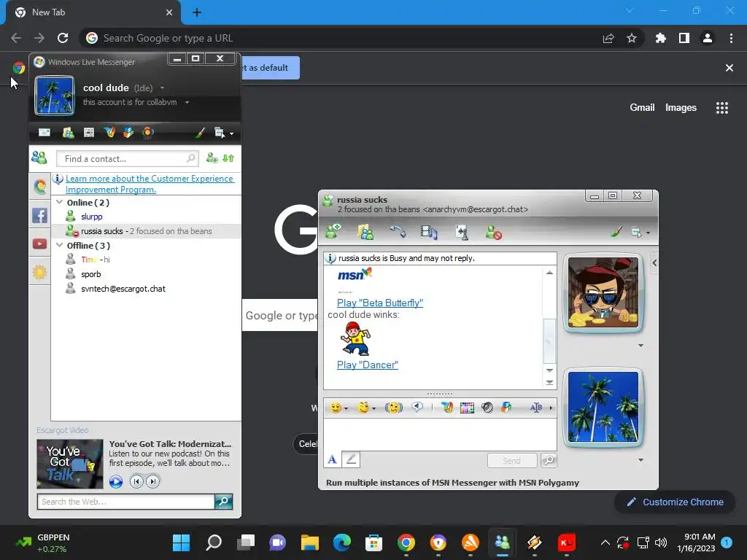747x560 pixels.
Task: Skip to next Escargot video
Action: point(153,481)
